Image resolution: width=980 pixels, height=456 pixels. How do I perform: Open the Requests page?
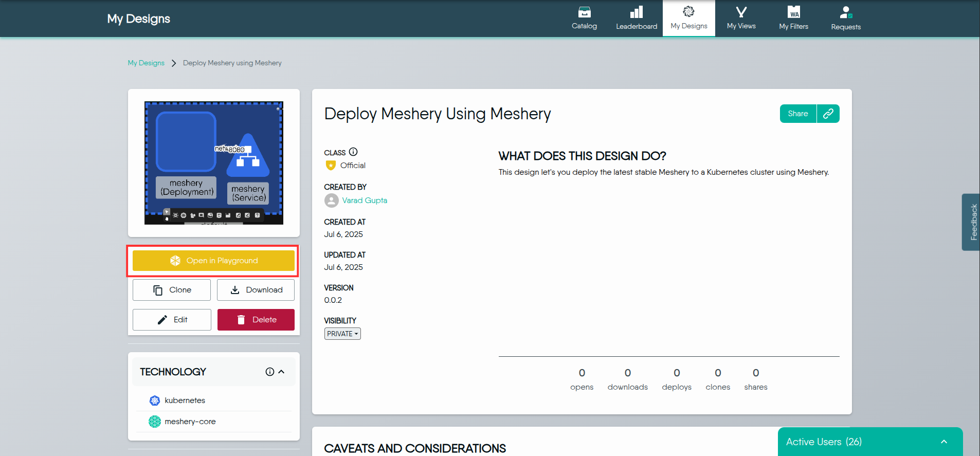pyautogui.click(x=845, y=19)
